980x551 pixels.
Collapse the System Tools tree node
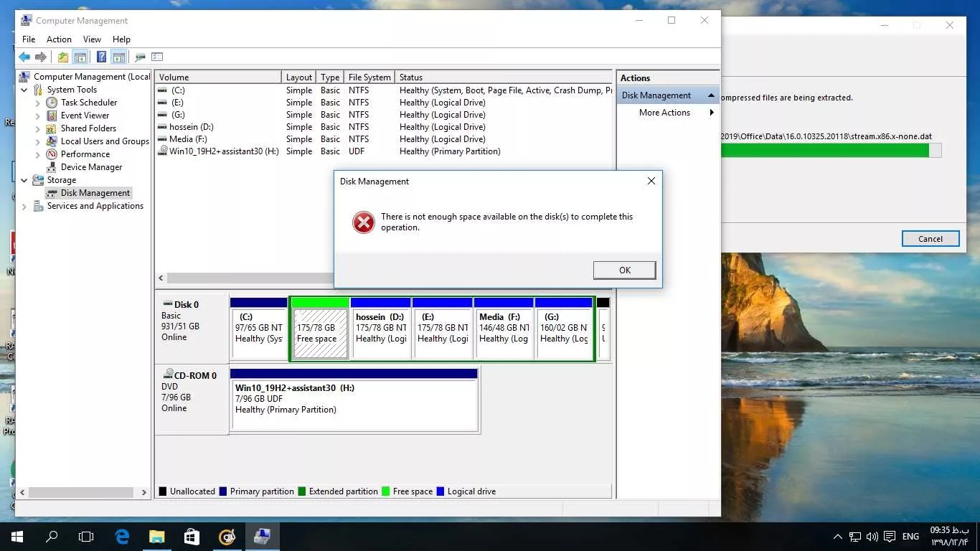(24, 90)
